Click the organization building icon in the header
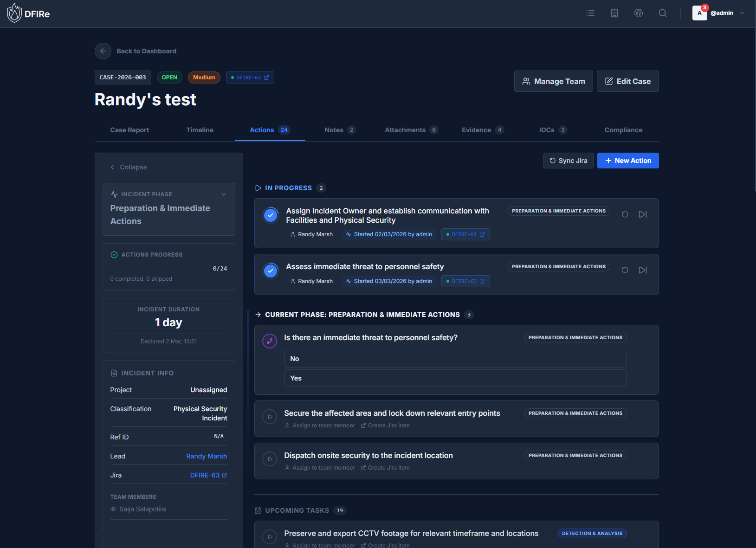This screenshot has height=548, width=756. coord(614,13)
